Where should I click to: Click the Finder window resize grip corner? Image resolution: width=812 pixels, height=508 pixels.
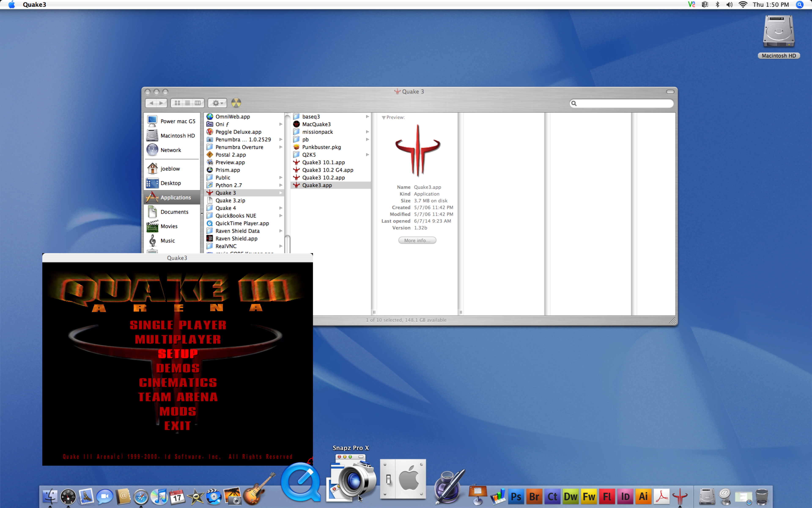point(672,320)
